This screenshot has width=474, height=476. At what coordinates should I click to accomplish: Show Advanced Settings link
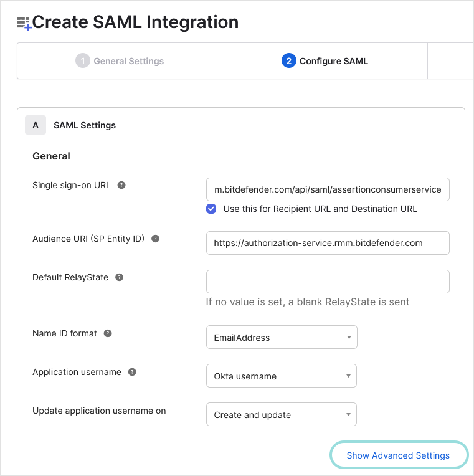coord(398,455)
